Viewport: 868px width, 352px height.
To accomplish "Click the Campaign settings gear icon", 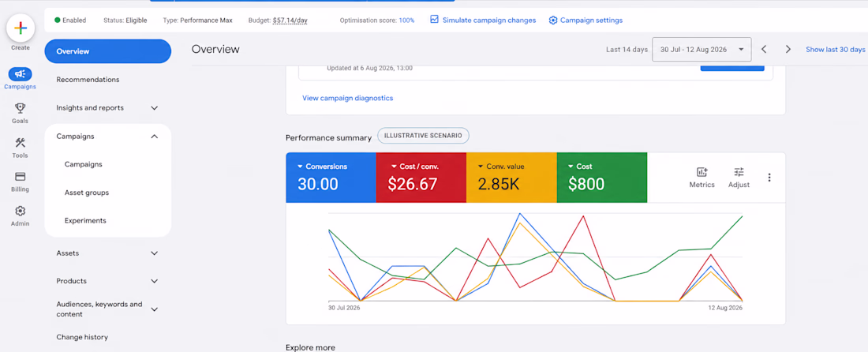I will pos(552,20).
